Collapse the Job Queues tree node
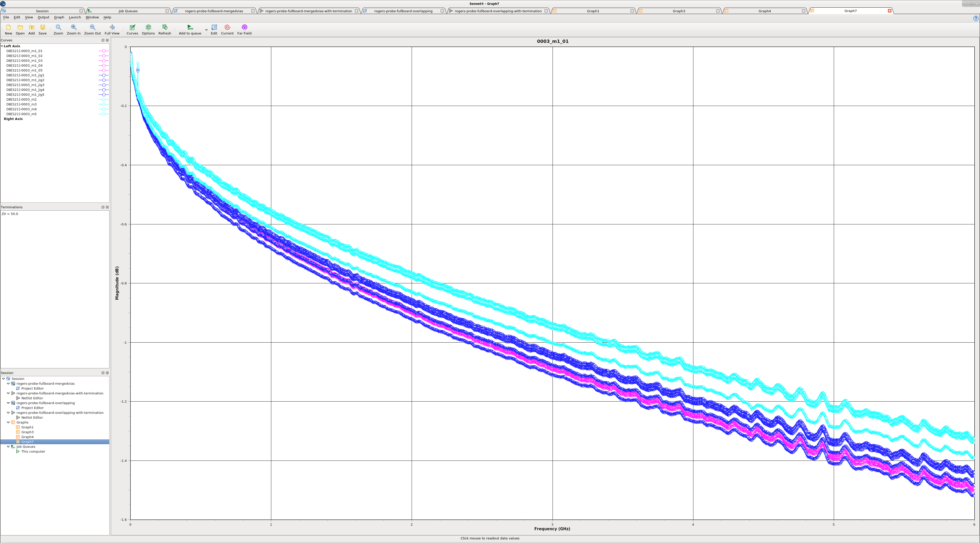The image size is (980, 543). click(x=8, y=447)
